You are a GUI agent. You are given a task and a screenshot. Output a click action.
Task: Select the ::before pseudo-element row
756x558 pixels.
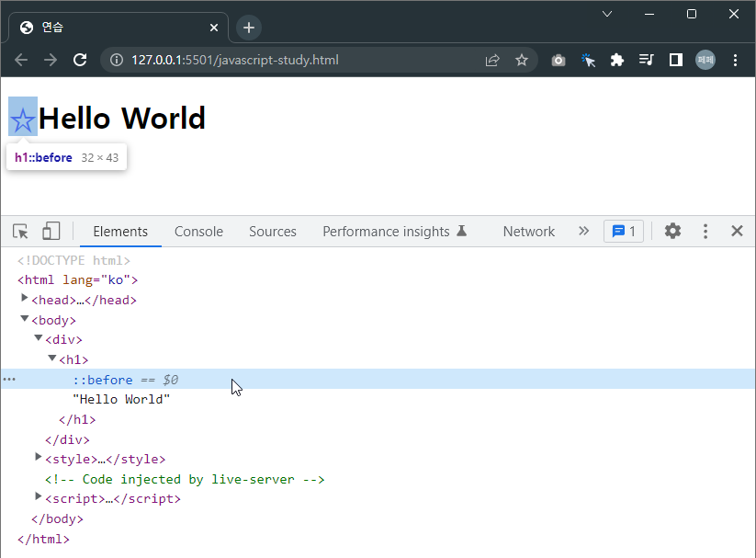pos(378,380)
